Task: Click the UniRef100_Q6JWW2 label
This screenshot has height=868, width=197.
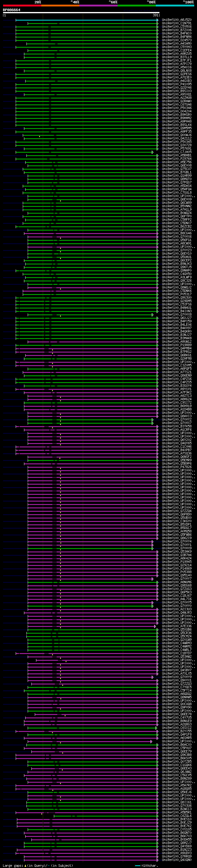Action: (x=177, y=771)
